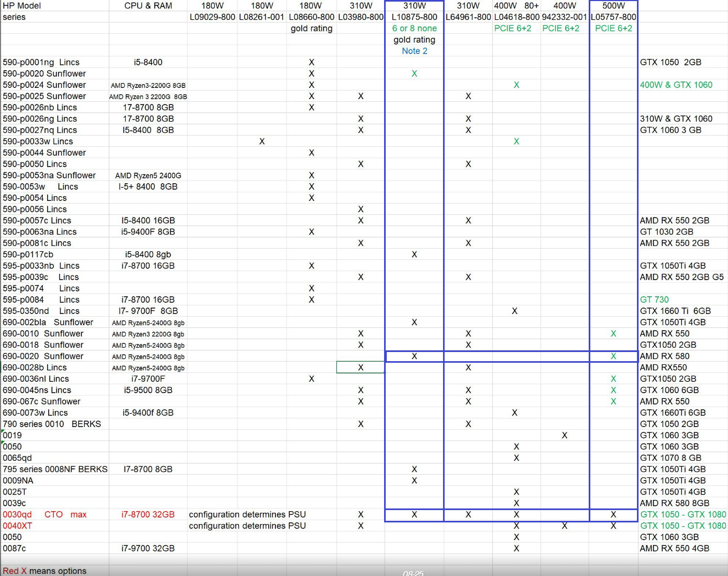
Task: Click the 'i5-8400' CPU cell
Action: pyautogui.click(x=148, y=62)
